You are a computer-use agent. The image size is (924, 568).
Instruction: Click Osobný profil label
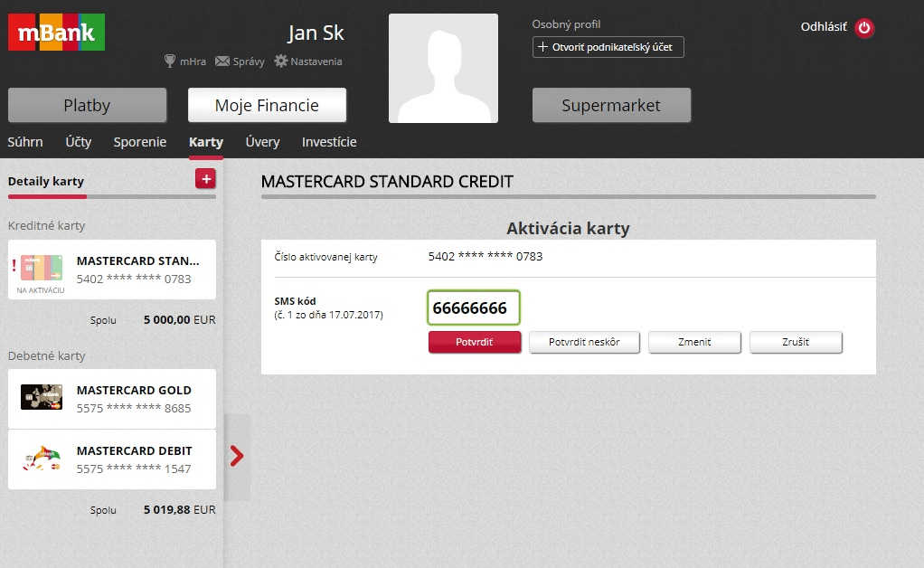click(566, 24)
